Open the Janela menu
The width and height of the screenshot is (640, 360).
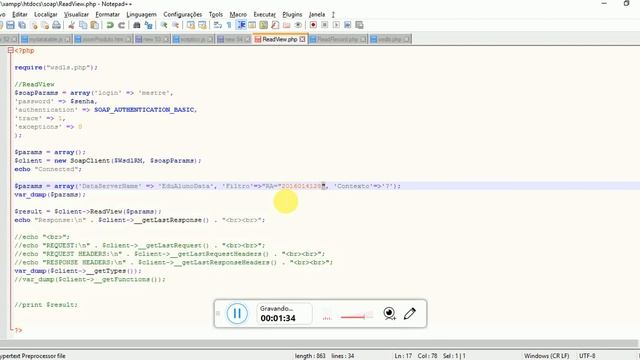tap(317, 14)
